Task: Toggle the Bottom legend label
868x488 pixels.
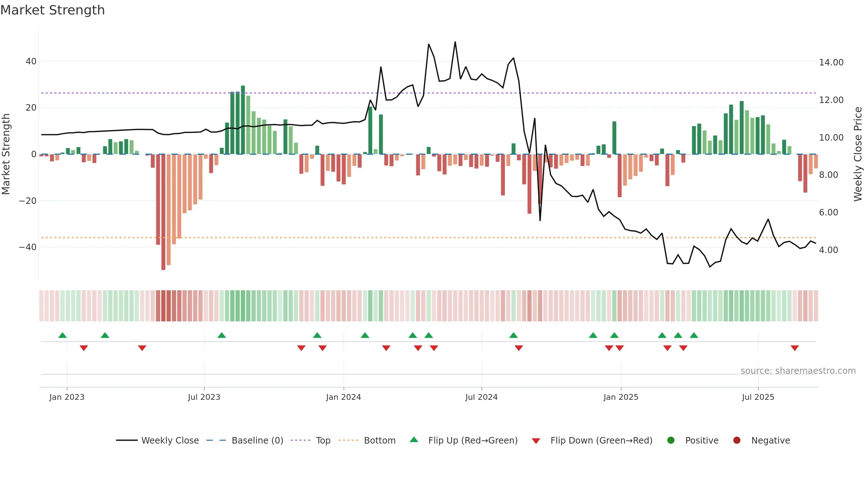Action: [x=380, y=440]
